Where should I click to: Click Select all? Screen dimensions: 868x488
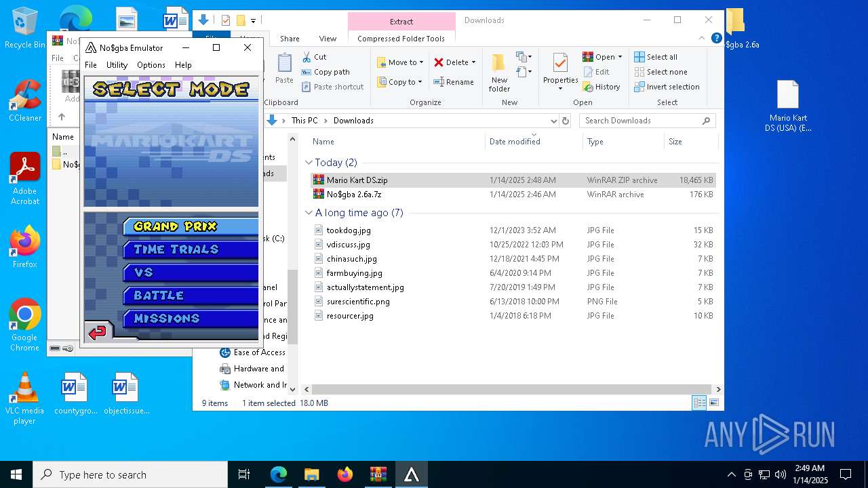[656, 57]
